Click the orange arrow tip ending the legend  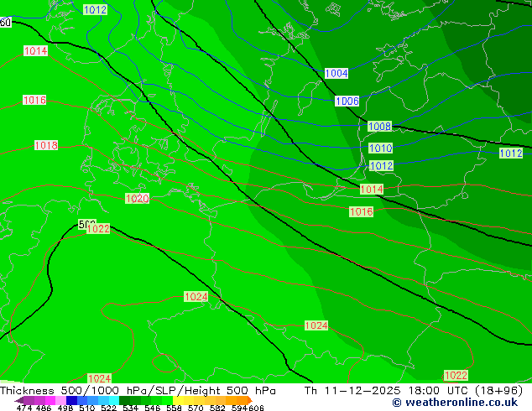pyautogui.click(x=250, y=400)
